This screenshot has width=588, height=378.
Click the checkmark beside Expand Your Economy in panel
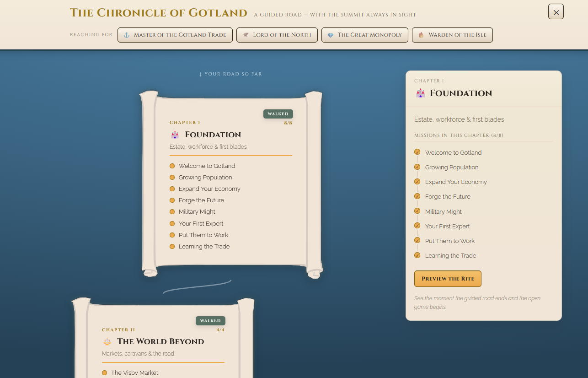click(x=417, y=182)
